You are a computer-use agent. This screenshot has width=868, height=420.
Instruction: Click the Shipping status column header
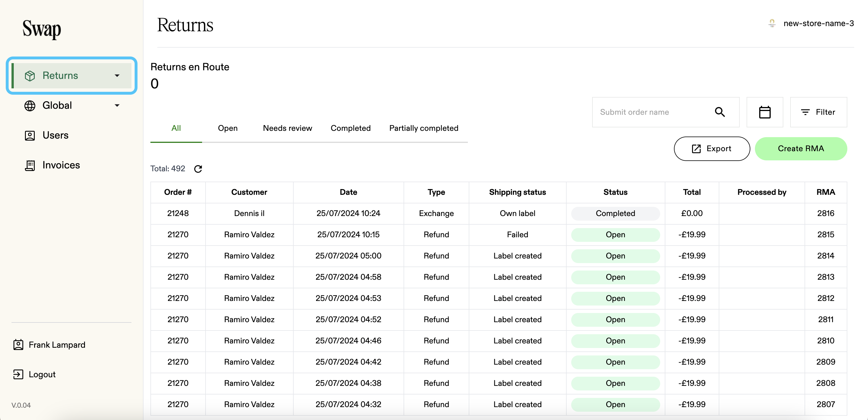coord(517,192)
